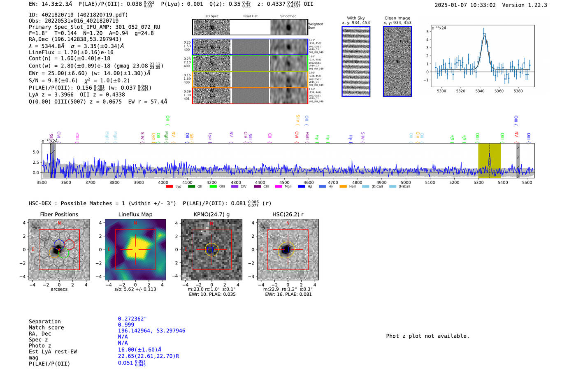This screenshot has width=576, height=392.
Task: Click the HeII orange legend swatch
Action: [343, 187]
